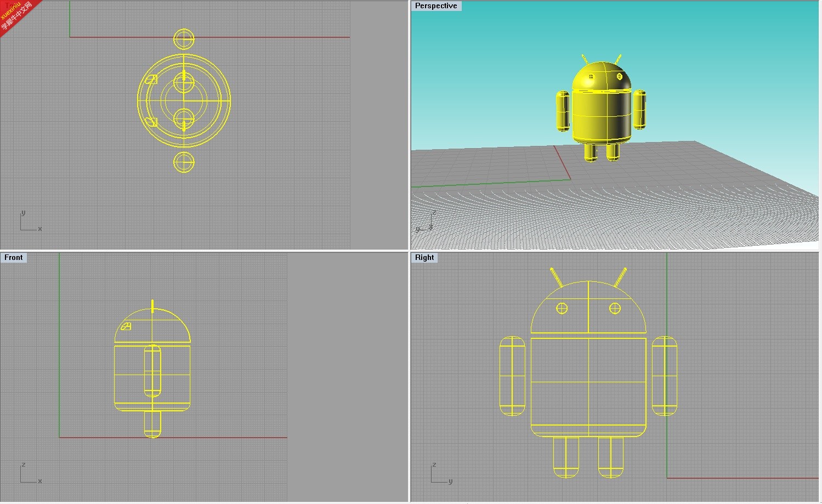
Task: Click the Front viewport title label
Action: (14, 258)
